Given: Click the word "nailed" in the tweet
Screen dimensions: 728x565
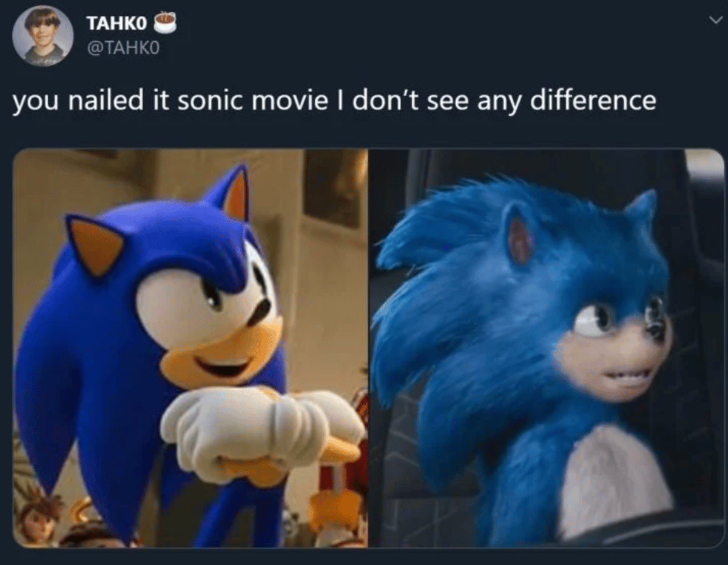Looking at the screenshot, I should pyautogui.click(x=111, y=100).
